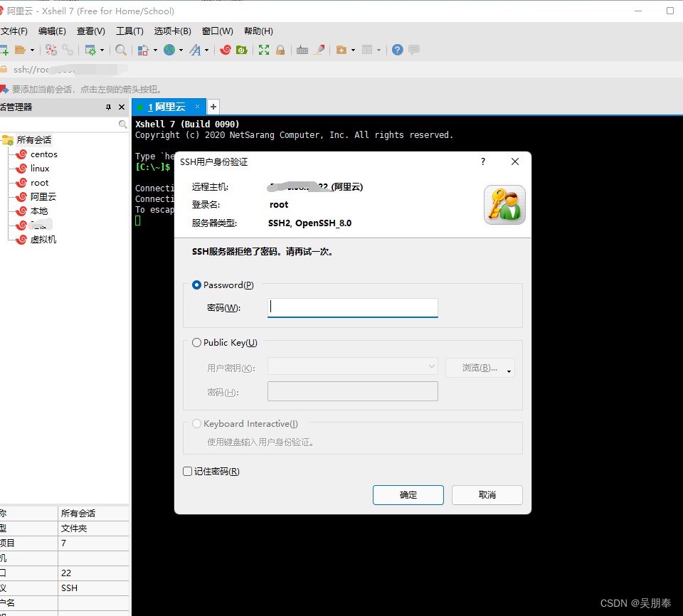
Task: Expand the globe encoding dropdown arrow
Action: (181, 50)
